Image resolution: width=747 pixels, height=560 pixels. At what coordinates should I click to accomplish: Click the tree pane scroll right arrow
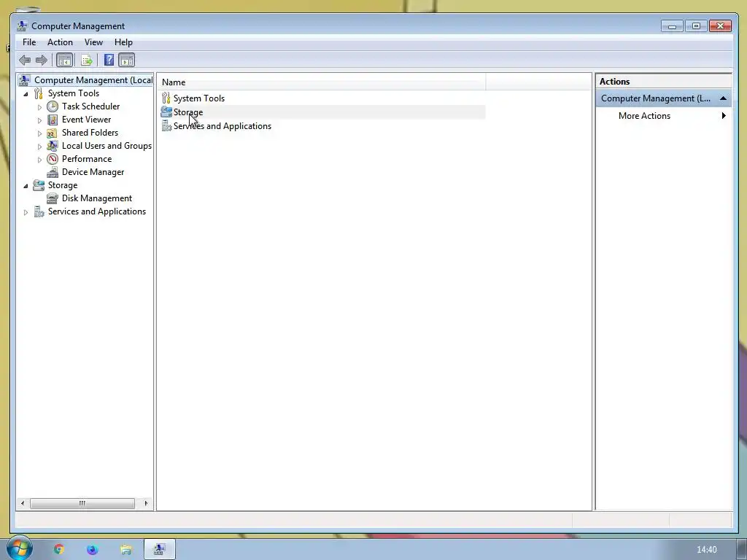146,503
